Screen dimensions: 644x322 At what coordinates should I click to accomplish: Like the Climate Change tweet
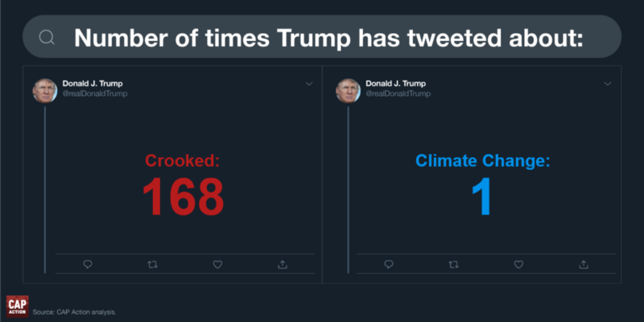pos(518,265)
